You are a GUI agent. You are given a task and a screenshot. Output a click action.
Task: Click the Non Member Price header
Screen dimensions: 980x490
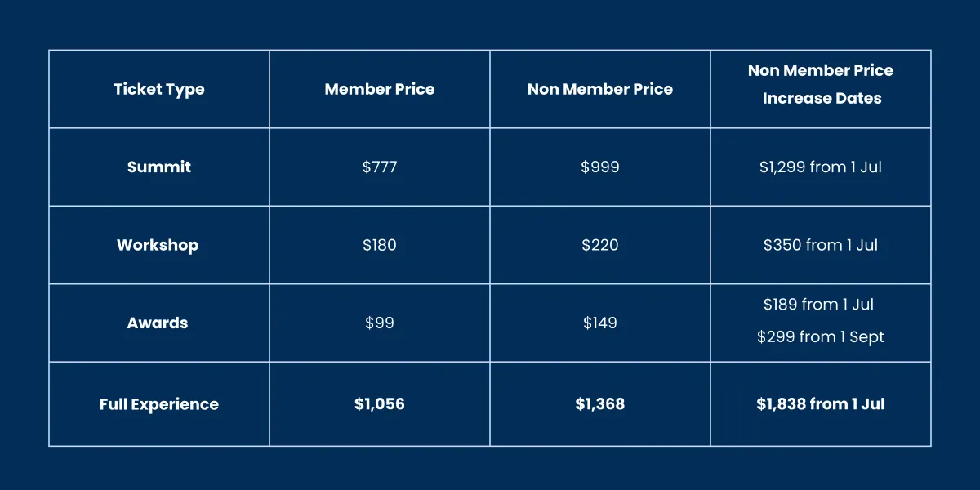tap(600, 89)
